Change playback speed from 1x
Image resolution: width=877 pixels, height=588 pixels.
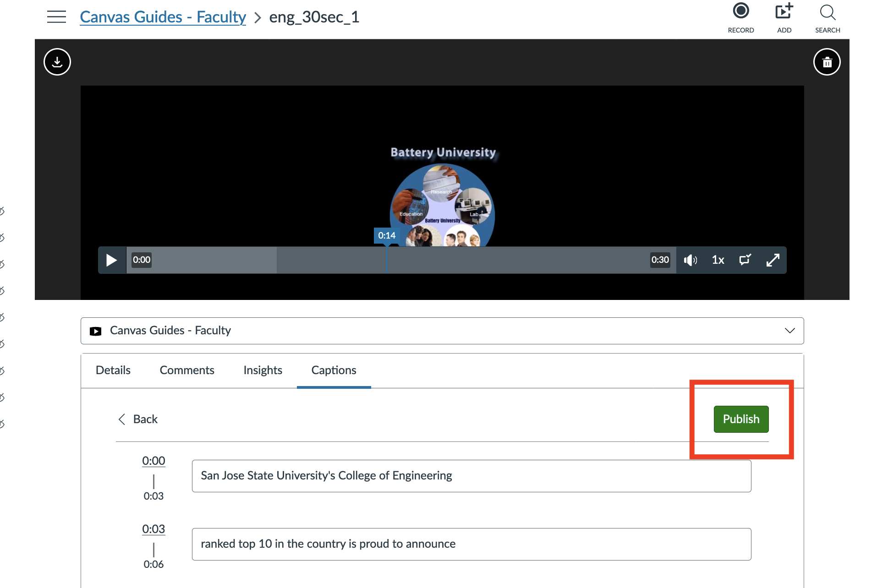pos(718,260)
